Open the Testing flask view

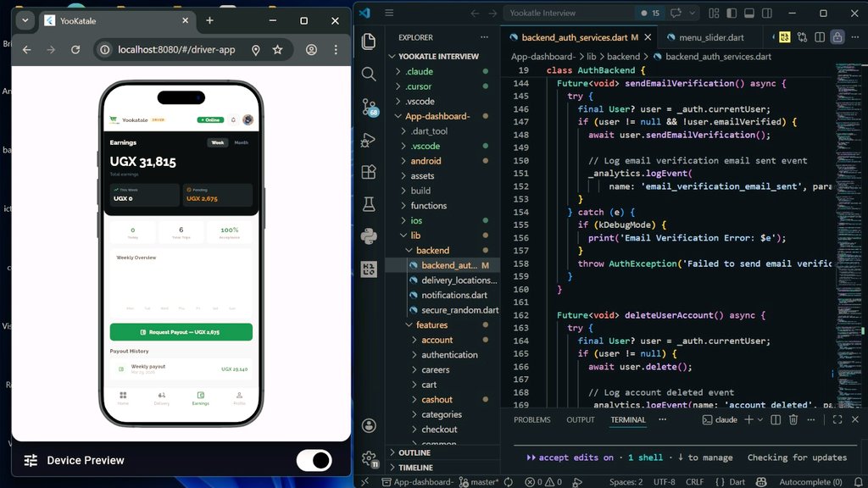point(369,204)
